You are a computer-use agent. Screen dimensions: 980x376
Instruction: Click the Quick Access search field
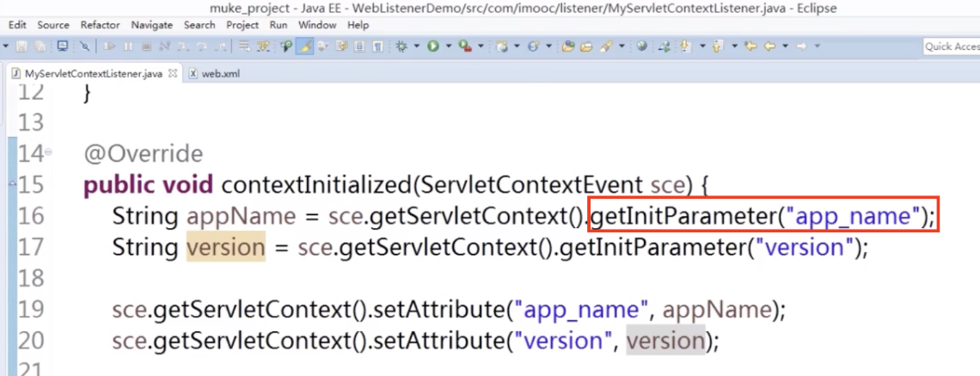[x=952, y=46]
